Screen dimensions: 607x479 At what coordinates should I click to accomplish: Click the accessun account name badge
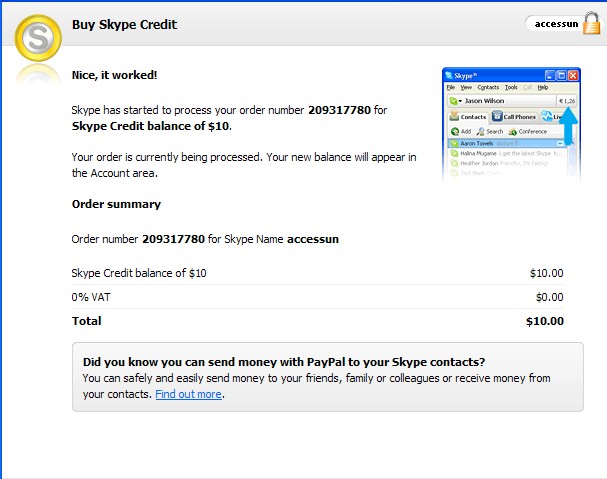[x=556, y=24]
